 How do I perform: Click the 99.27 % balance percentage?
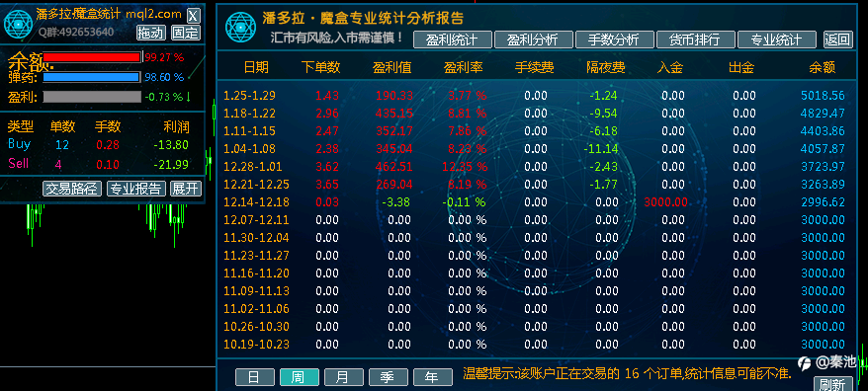[164, 57]
